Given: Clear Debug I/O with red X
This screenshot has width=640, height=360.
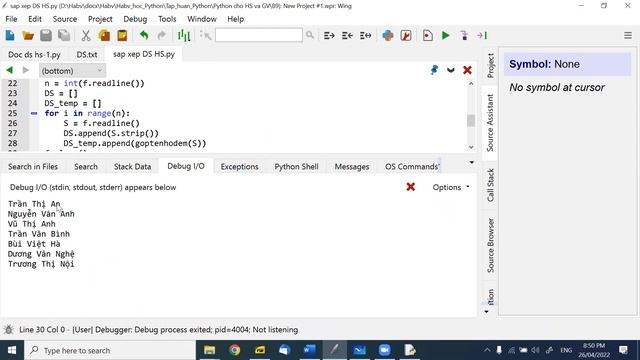Looking at the screenshot, I should click(411, 187).
